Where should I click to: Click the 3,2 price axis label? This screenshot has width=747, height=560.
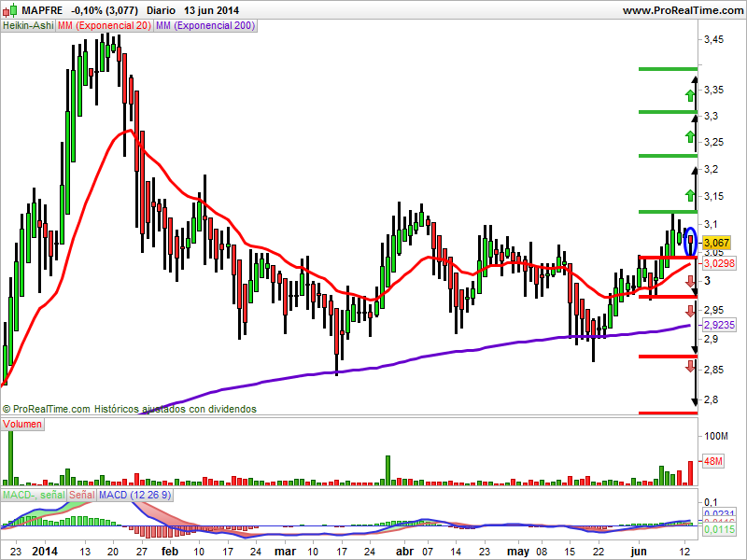point(711,170)
